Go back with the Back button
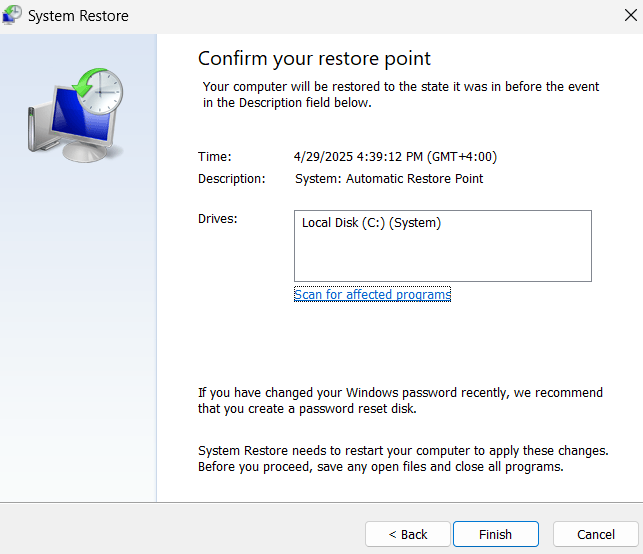This screenshot has height=554, width=643. coord(408,534)
